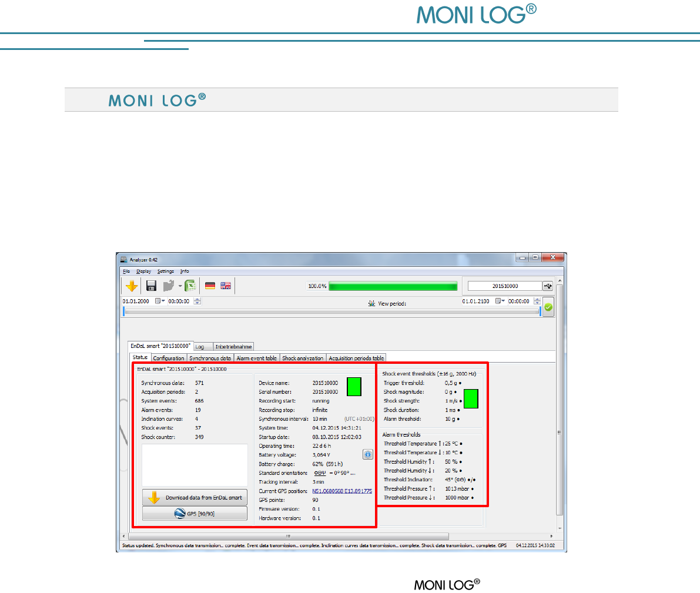Click the start date field 01.01.2000
This screenshot has height=593, width=700.
tap(136, 301)
